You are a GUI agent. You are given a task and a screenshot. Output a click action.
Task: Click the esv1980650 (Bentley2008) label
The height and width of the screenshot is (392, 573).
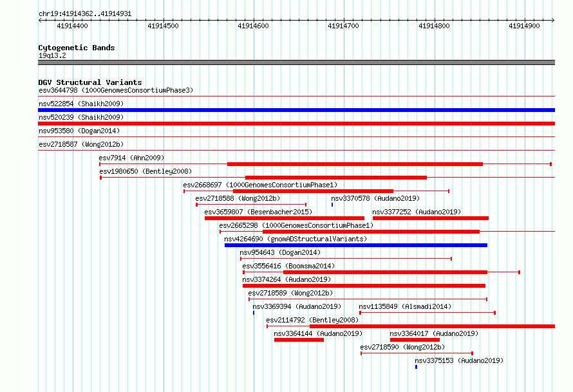146,171
